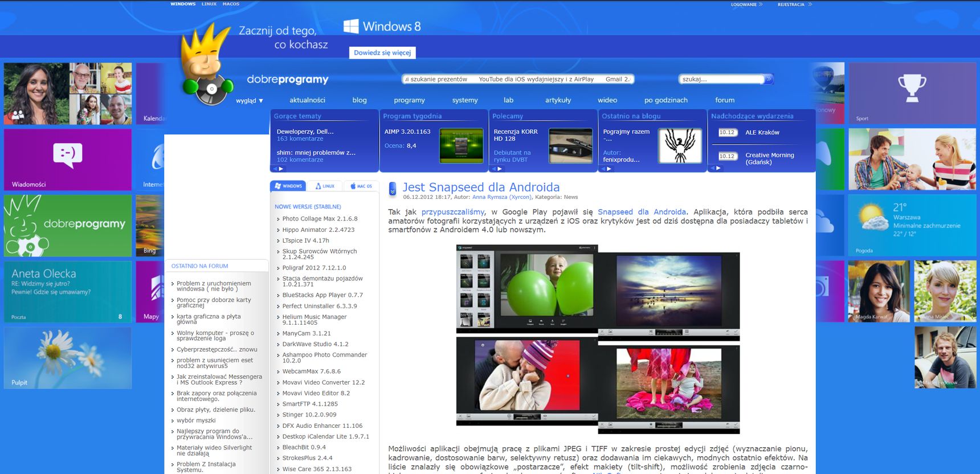Show previous item in Gorące tematy
The width and height of the screenshot is (980, 474).
click(x=274, y=169)
